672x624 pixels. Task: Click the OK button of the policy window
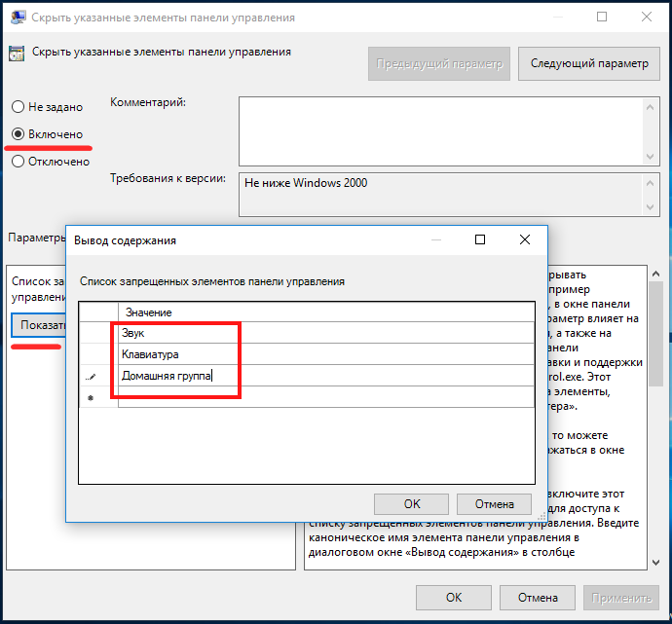coord(454,598)
